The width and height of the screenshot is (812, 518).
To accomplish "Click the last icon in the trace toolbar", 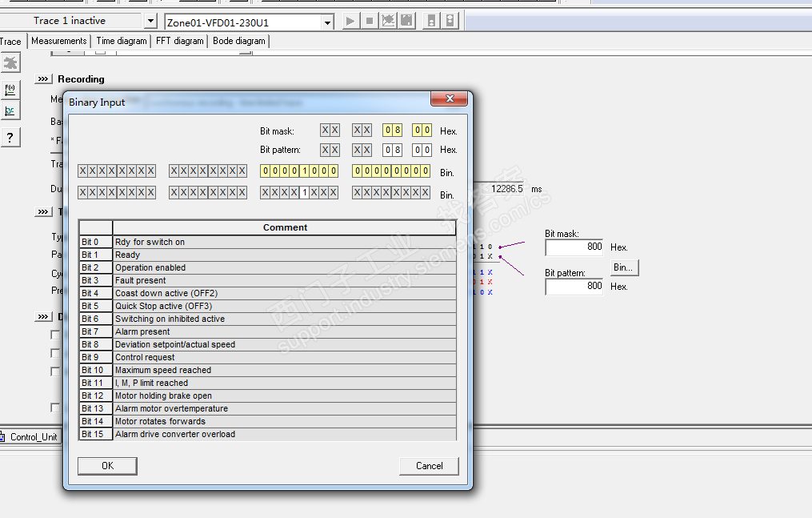I will point(450,22).
